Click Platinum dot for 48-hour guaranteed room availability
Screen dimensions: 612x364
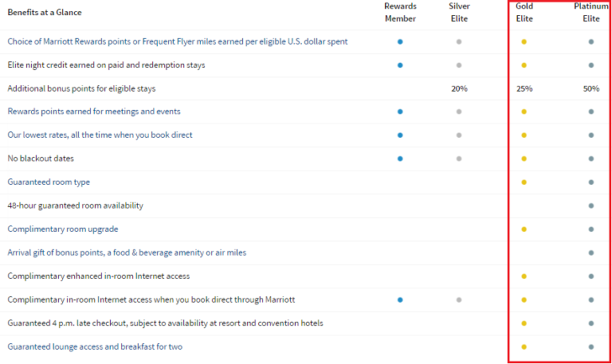pyautogui.click(x=591, y=206)
